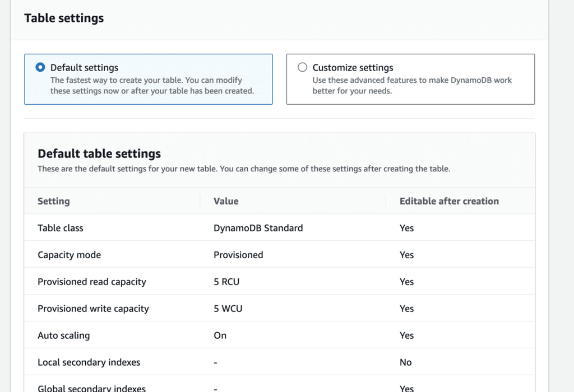Click the 5 WCU value cell
Screen dimensions: 574x392
click(x=228, y=309)
